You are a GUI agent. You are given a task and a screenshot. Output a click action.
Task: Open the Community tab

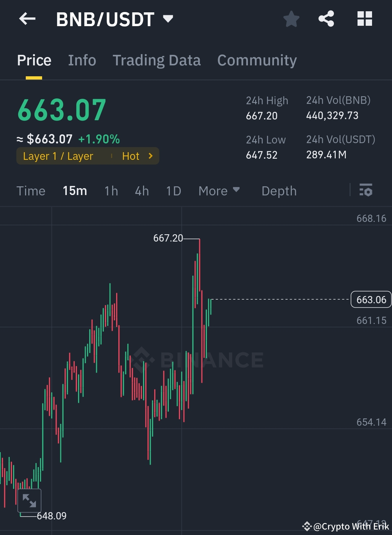point(257,60)
